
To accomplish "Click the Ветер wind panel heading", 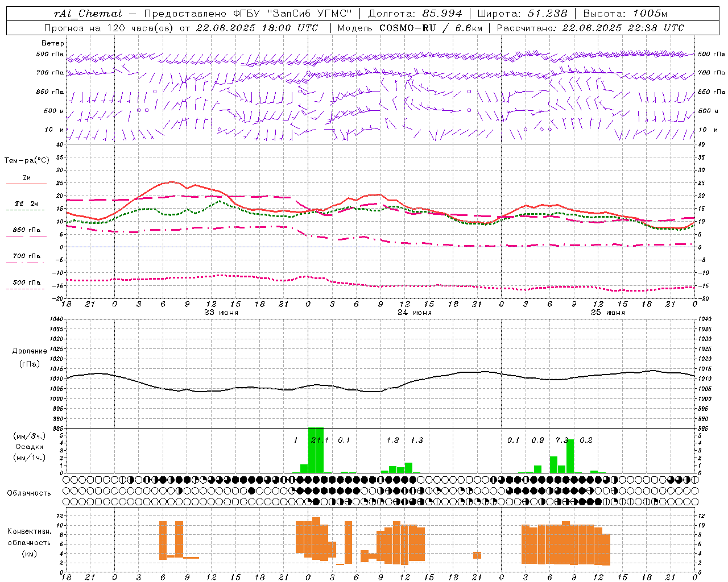I will tap(53, 43).
